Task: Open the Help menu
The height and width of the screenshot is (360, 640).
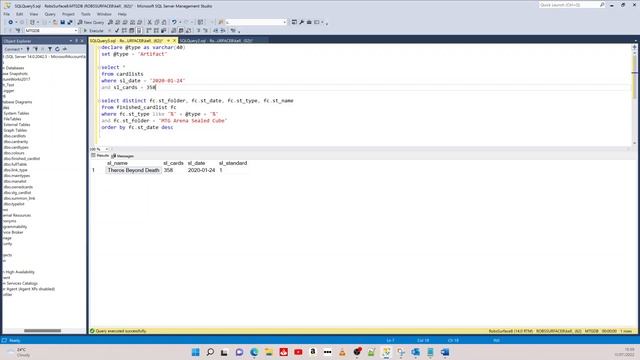Action: 122,14
